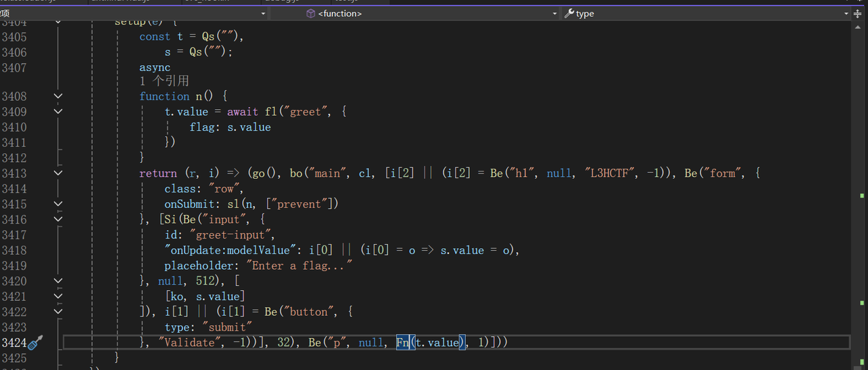Click the screwdriver quick actions icon on line 3424
This screenshot has width=868, height=370.
pos(36,342)
